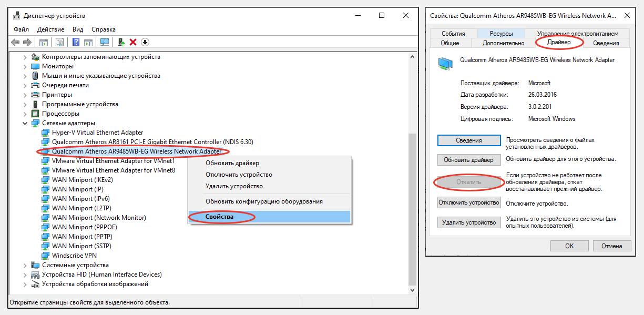Expand the Системные устройства node

tap(25, 265)
